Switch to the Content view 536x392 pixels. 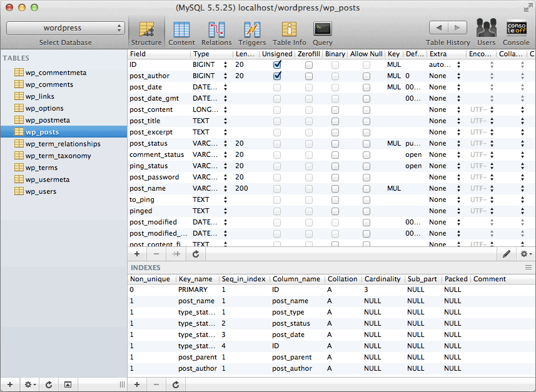pyautogui.click(x=181, y=33)
